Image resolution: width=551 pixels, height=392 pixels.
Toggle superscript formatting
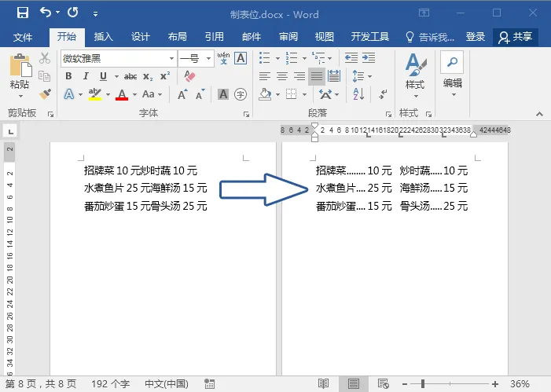(x=165, y=76)
